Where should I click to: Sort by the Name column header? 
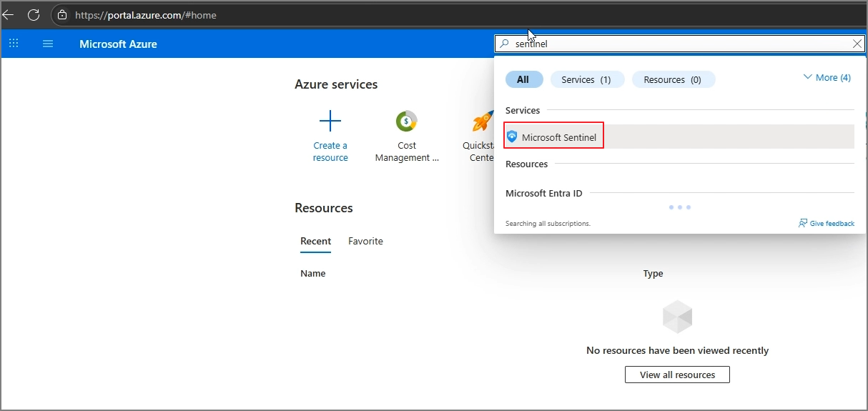pyautogui.click(x=313, y=274)
